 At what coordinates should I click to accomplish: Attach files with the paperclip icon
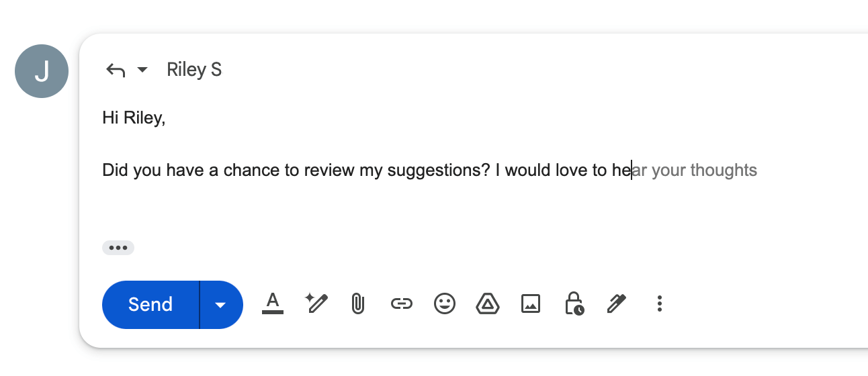pyautogui.click(x=358, y=304)
